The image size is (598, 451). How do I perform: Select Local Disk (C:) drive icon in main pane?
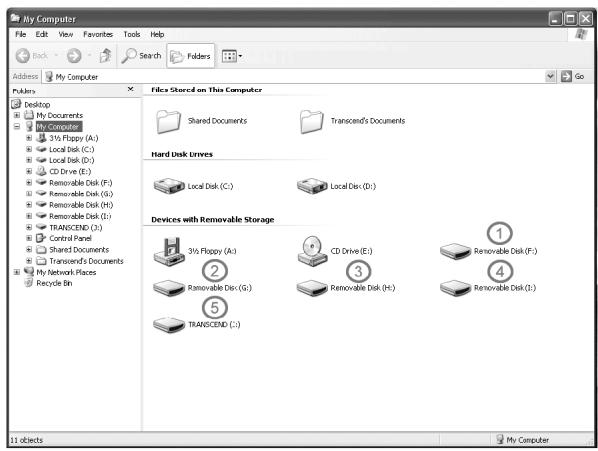point(169,186)
